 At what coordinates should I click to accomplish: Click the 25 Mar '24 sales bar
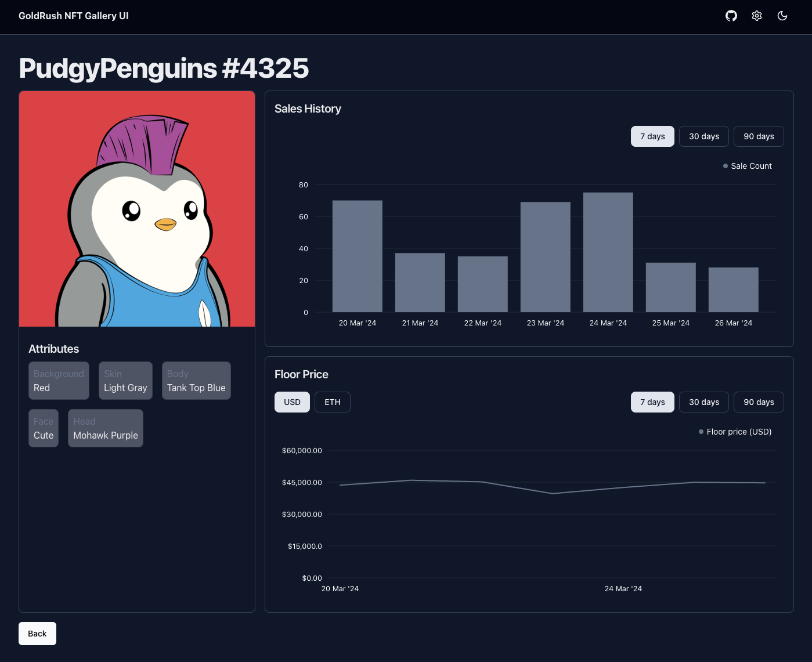point(671,287)
